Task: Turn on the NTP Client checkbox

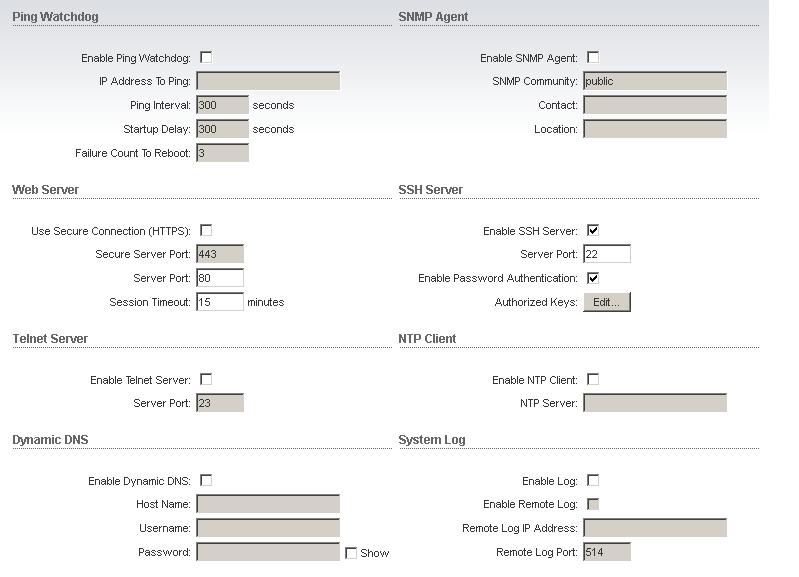Action: pos(593,380)
